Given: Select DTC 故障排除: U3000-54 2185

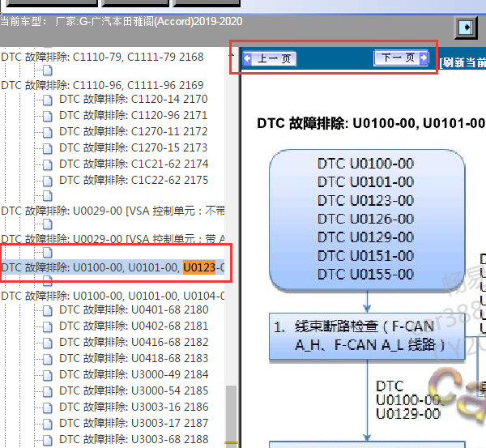Looking at the screenshot, I should (134, 390).
